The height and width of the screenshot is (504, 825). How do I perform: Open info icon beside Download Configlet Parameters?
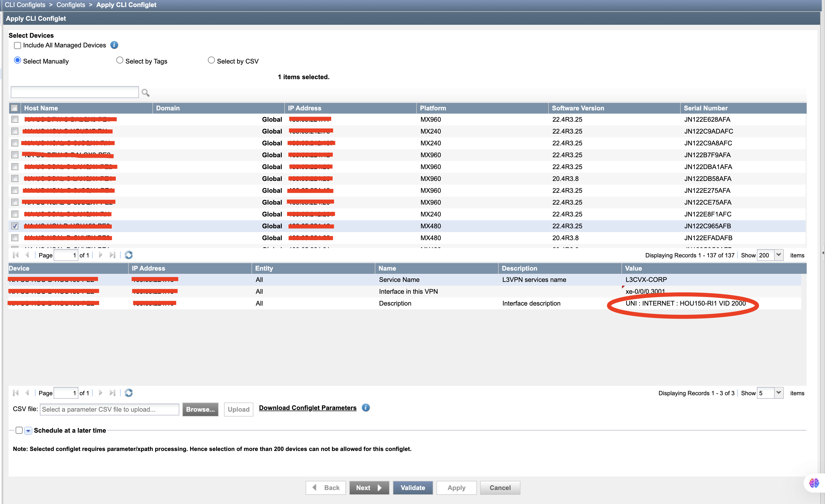tap(366, 408)
